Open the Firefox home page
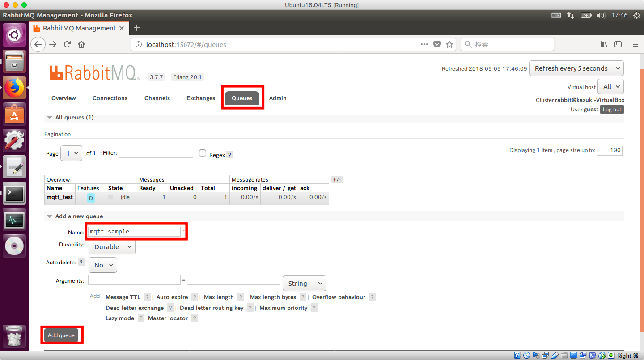The width and height of the screenshot is (644, 360). [81, 44]
